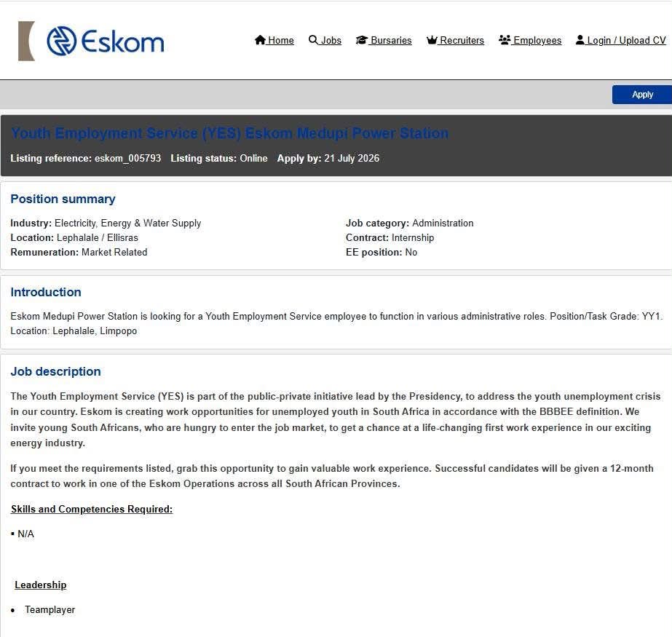Open the Youth Employment Service listing title
Screen dimensions: 672x637
pos(230,133)
